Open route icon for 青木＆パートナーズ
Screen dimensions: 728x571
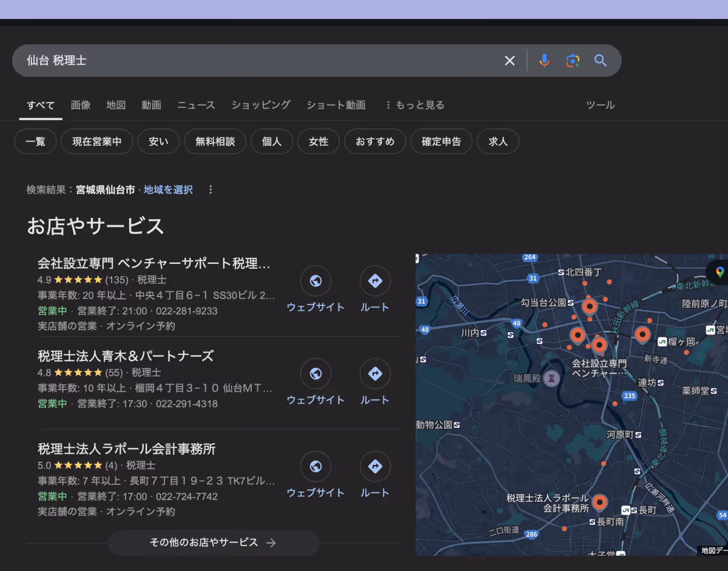pos(375,374)
